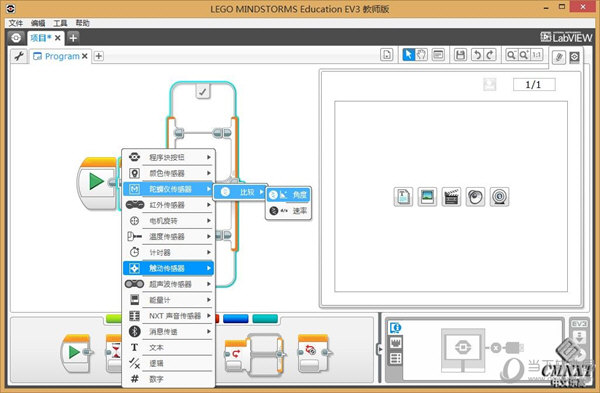Expand 颜色传感器 submenu
Viewport: 600px width, 393px height.
click(168, 173)
